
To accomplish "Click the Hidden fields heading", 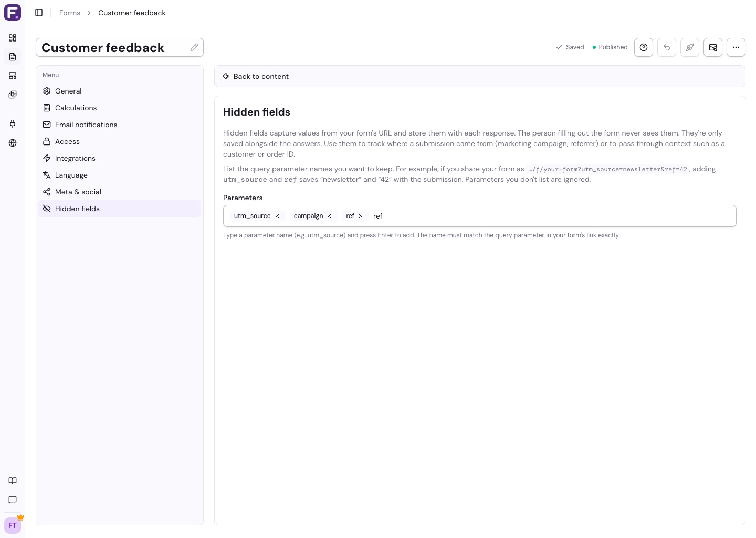I will pos(257,112).
